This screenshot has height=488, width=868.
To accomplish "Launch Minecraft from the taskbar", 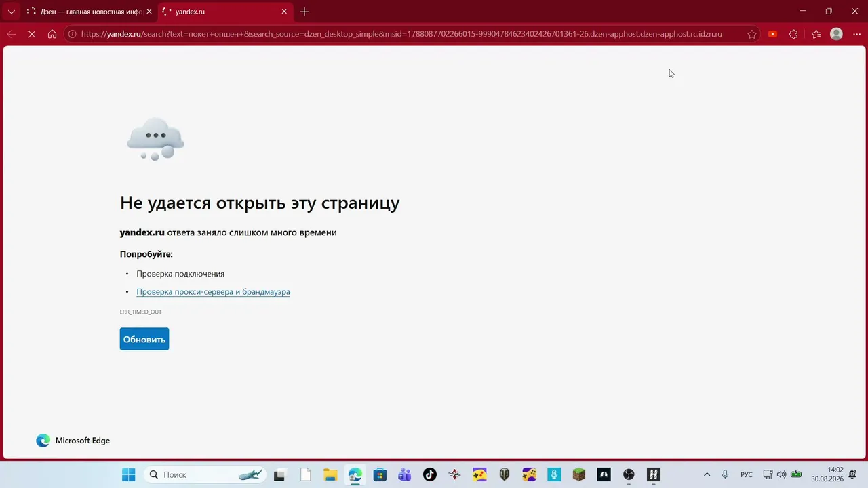I will [x=578, y=474].
